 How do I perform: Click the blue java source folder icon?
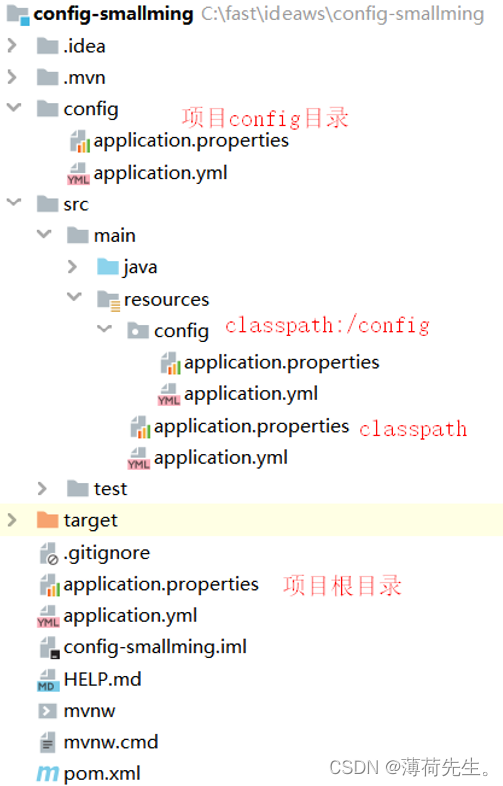[x=108, y=267]
